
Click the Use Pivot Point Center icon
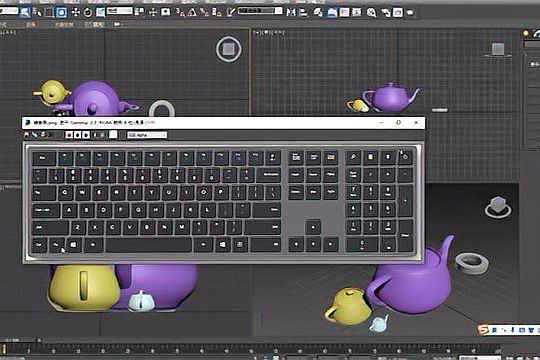[139, 12]
